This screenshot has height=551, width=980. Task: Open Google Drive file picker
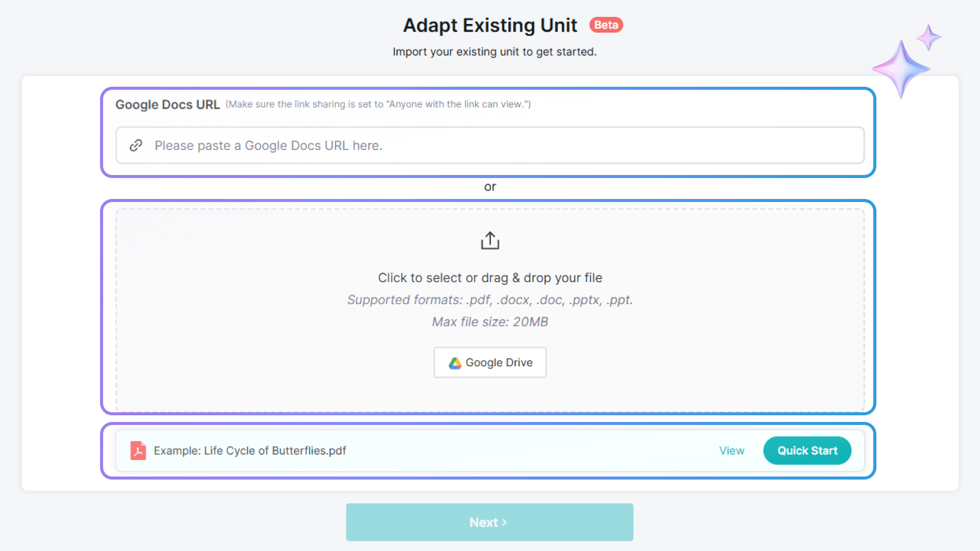point(490,363)
